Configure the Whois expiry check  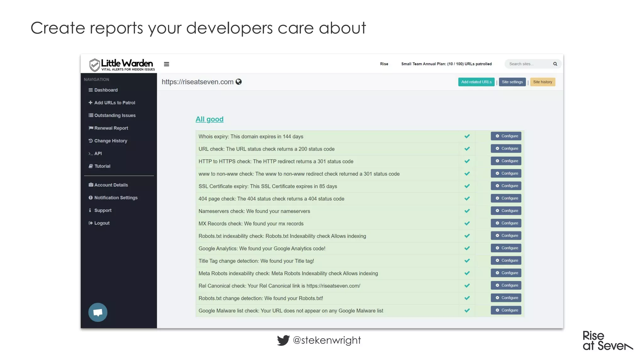[x=506, y=136]
